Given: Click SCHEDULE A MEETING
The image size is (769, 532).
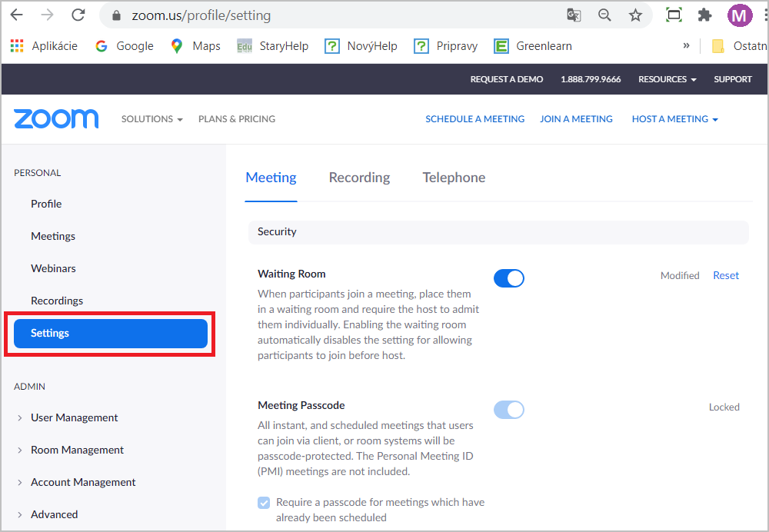Looking at the screenshot, I should (x=474, y=119).
